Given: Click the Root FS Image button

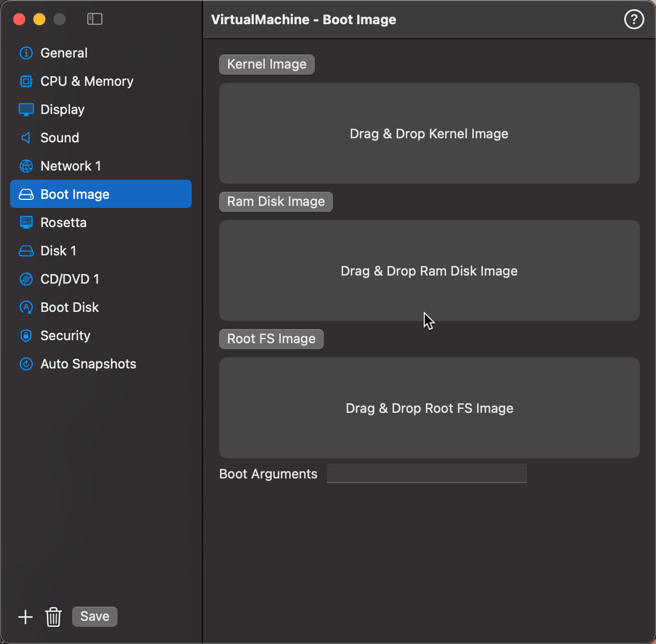Looking at the screenshot, I should pyautogui.click(x=271, y=339).
